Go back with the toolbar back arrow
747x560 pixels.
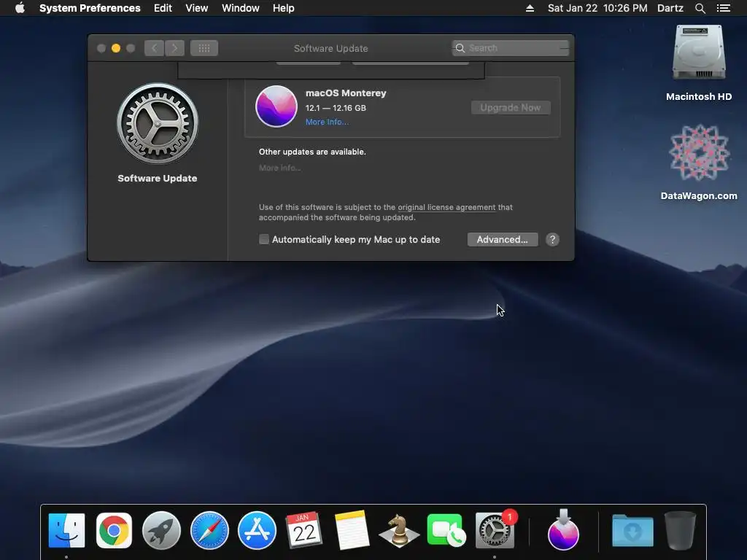(154, 48)
